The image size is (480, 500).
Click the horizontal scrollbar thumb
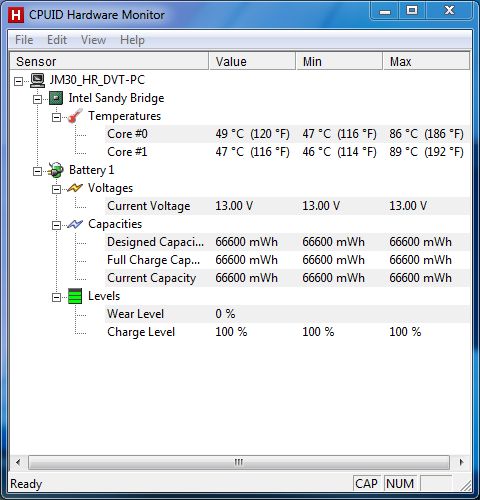[x=239, y=462]
